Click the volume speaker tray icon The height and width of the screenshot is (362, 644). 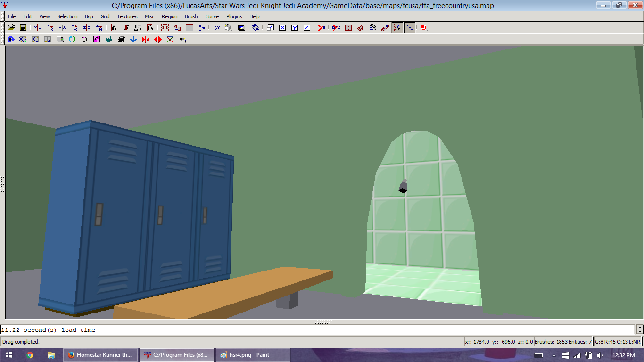pos(601,355)
